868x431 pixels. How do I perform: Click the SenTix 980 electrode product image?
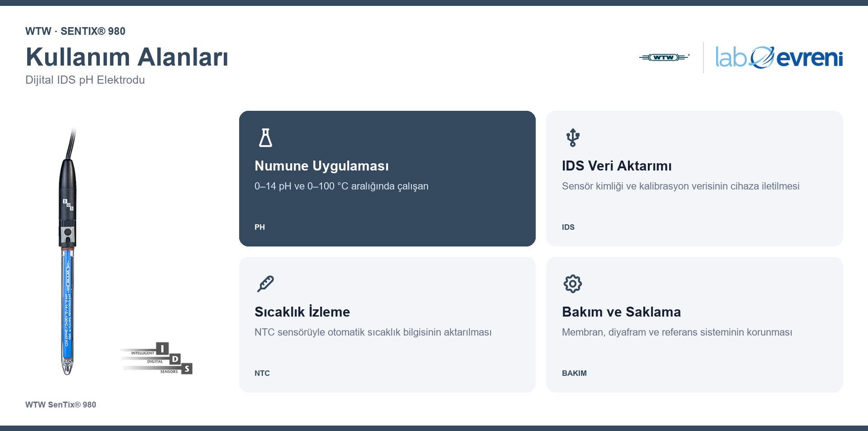pos(68,251)
